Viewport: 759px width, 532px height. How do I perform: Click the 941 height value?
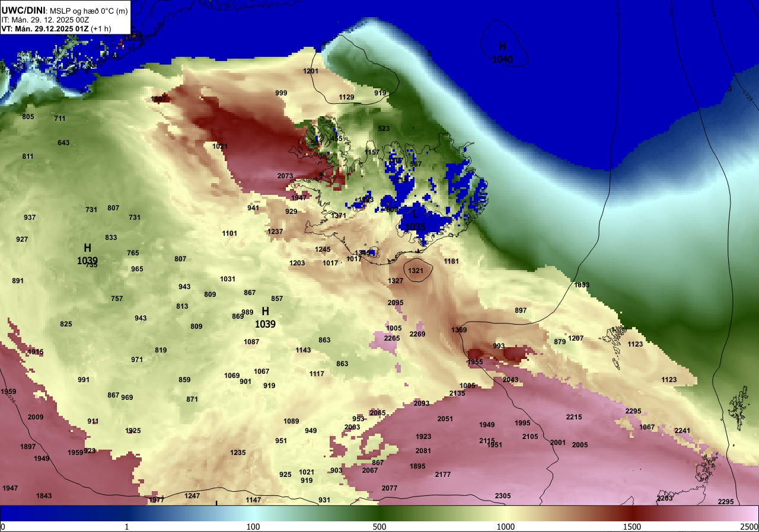click(x=253, y=208)
